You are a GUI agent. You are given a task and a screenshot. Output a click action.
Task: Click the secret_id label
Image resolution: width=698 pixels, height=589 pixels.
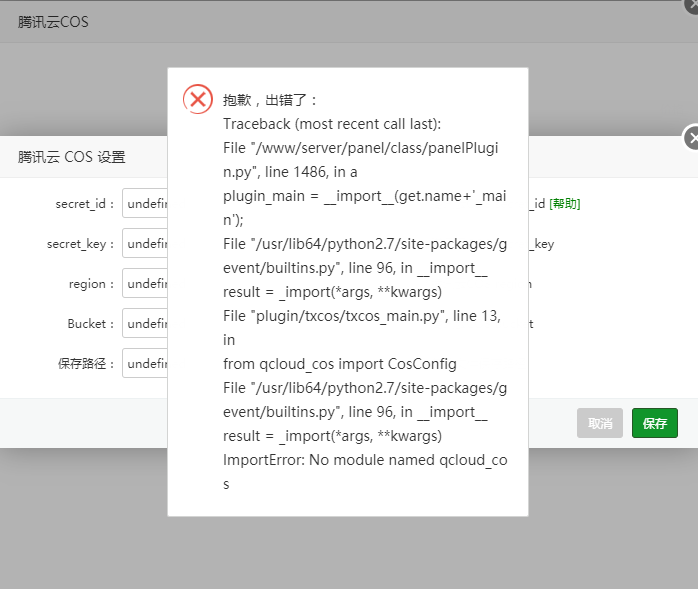pyautogui.click(x=85, y=204)
